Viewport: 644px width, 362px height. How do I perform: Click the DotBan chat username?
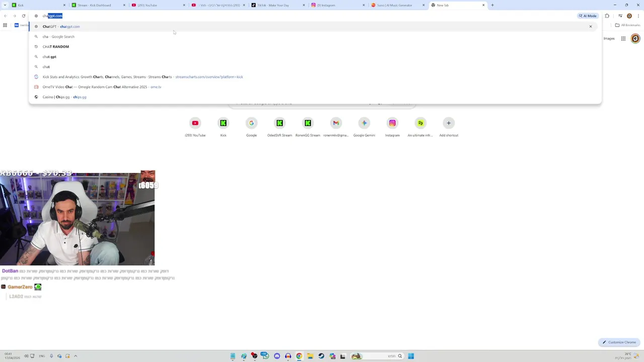pyautogui.click(x=10, y=271)
